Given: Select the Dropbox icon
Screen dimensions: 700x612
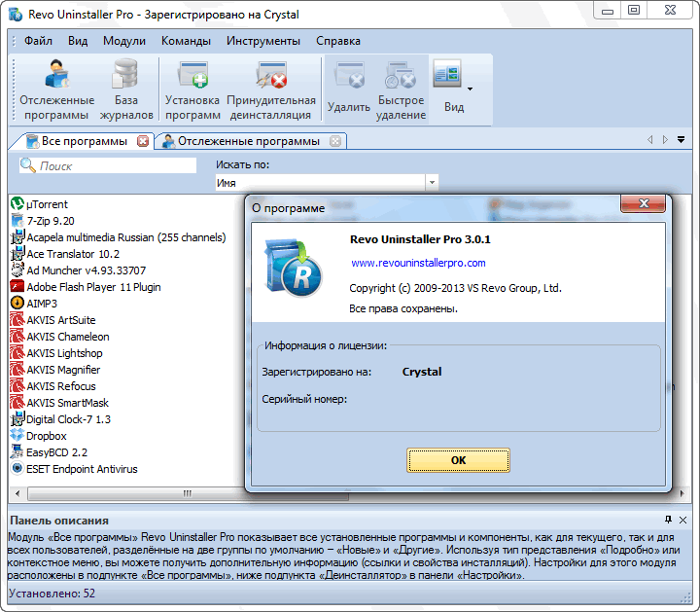Looking at the screenshot, I should (x=17, y=435).
